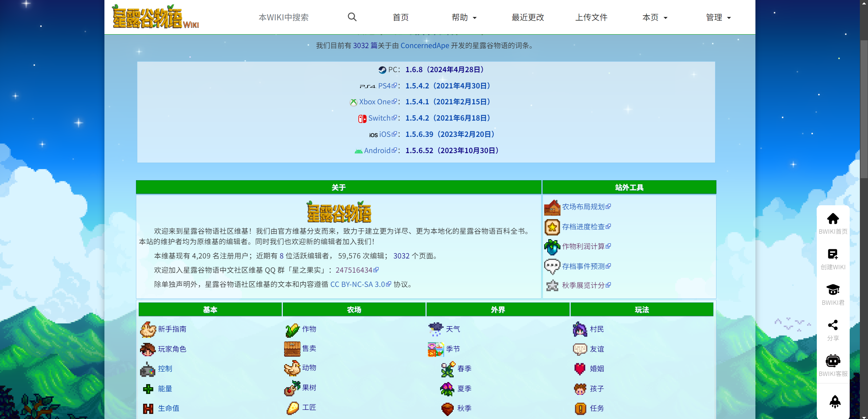Expand the 帮助 dropdown menu
The height and width of the screenshot is (419, 868).
(464, 17)
